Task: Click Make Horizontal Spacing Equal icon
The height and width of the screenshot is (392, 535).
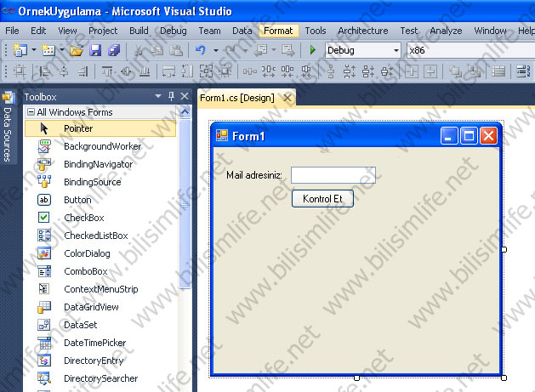Action: (250, 71)
